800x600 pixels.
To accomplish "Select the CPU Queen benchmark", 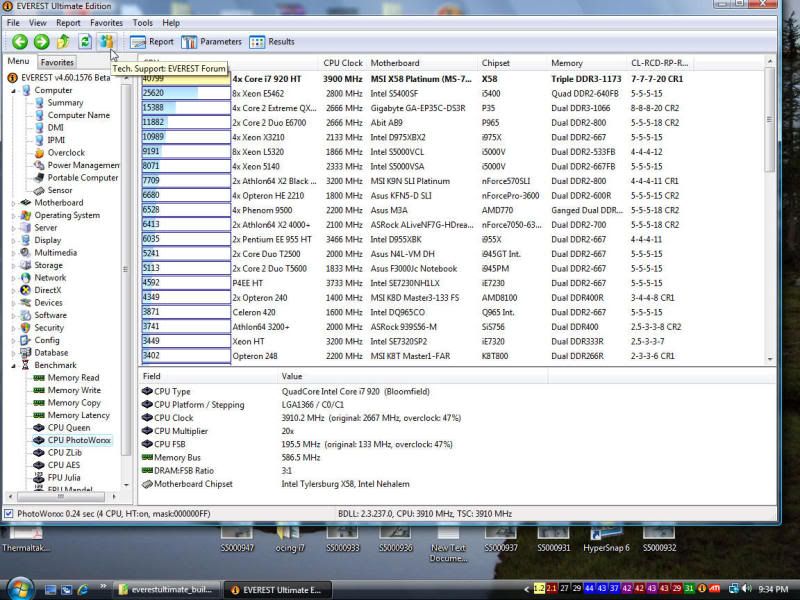I will coord(69,428).
